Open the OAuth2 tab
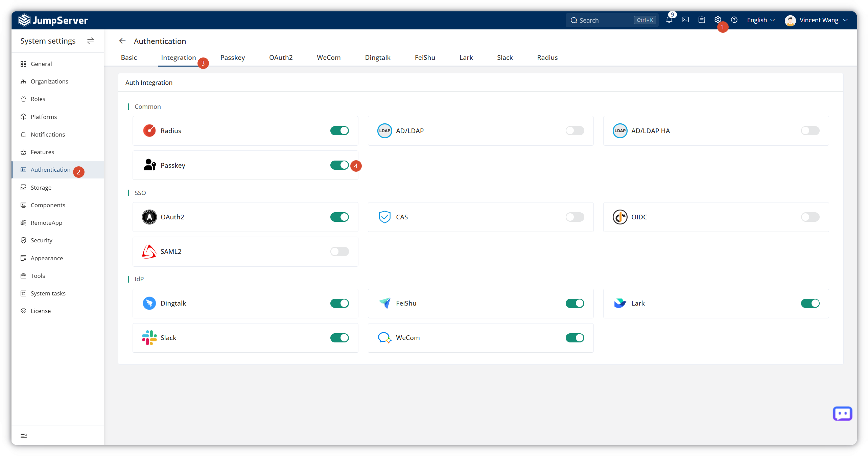Screen dimensions: 868x456 pos(281,57)
